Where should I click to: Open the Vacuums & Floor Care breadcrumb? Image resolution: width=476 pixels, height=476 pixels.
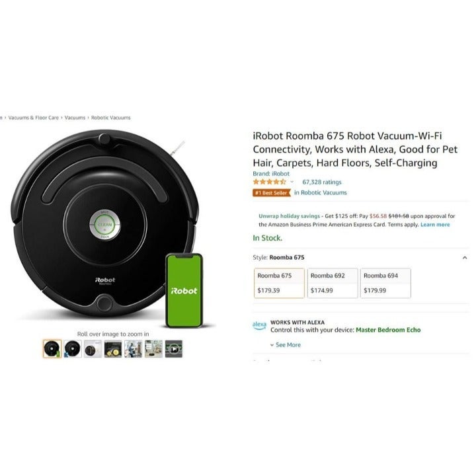click(34, 118)
